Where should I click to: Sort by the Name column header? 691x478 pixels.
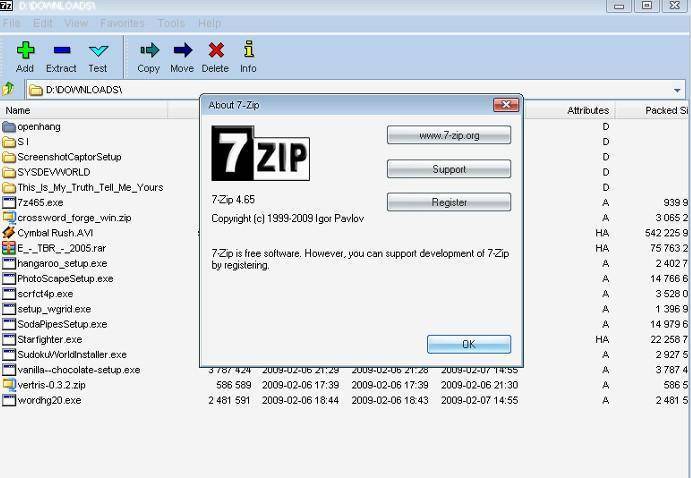pyautogui.click(x=84, y=110)
